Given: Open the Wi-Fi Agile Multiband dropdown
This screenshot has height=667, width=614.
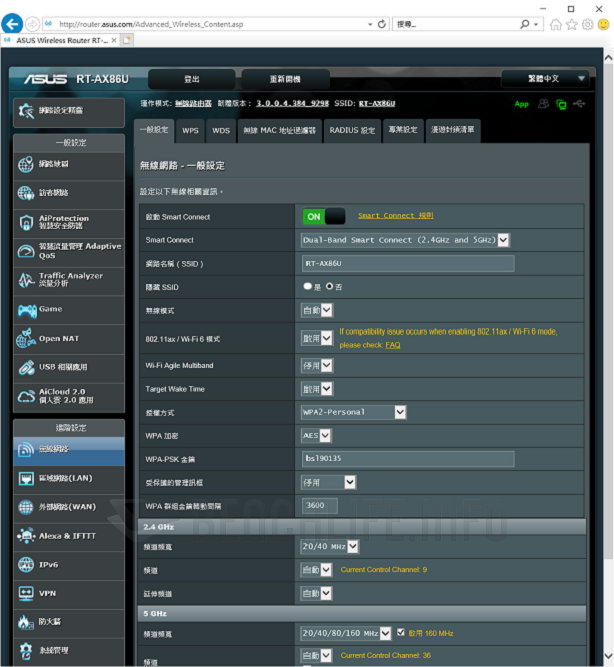Looking at the screenshot, I should (x=317, y=365).
